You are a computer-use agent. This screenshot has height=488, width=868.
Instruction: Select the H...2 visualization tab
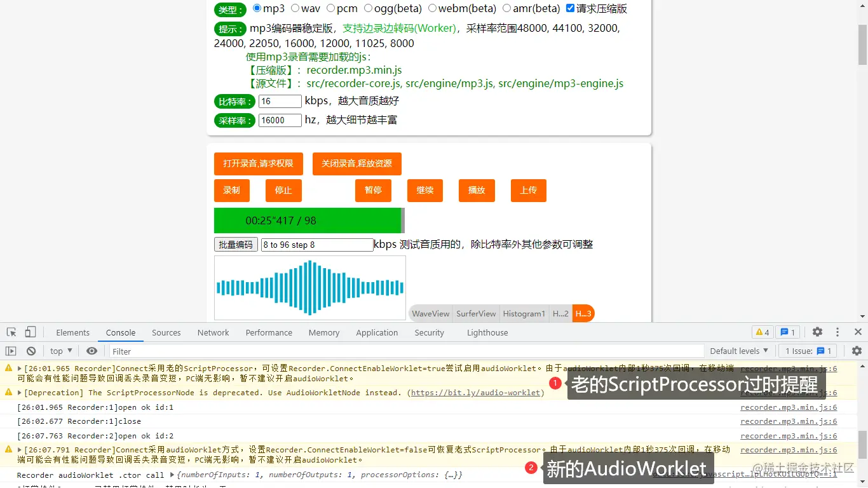point(560,313)
